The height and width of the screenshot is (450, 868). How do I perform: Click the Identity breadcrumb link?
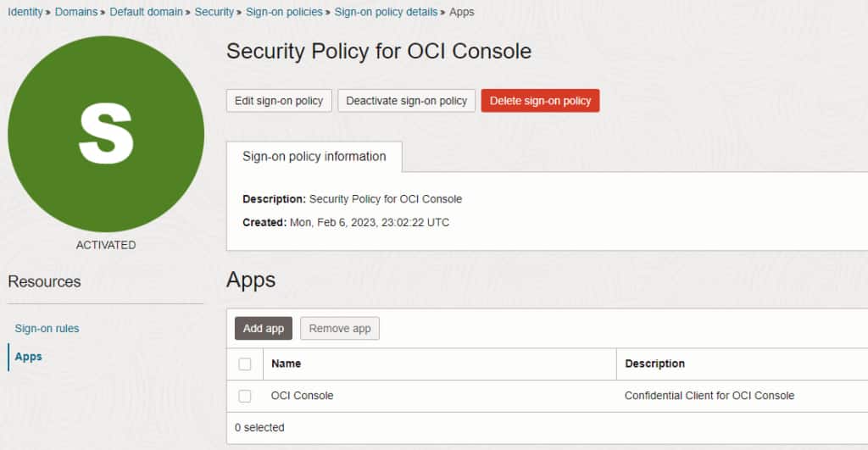25,12
